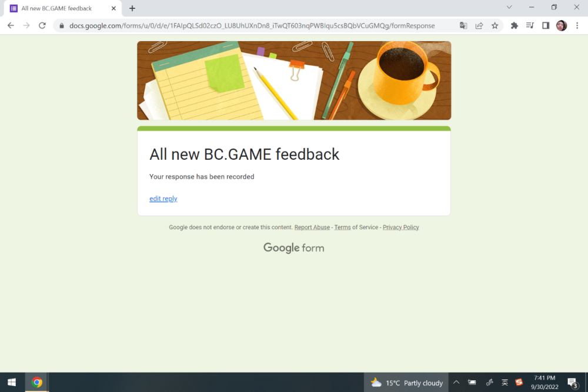
Task: Share this page via the share icon
Action: click(x=479, y=26)
